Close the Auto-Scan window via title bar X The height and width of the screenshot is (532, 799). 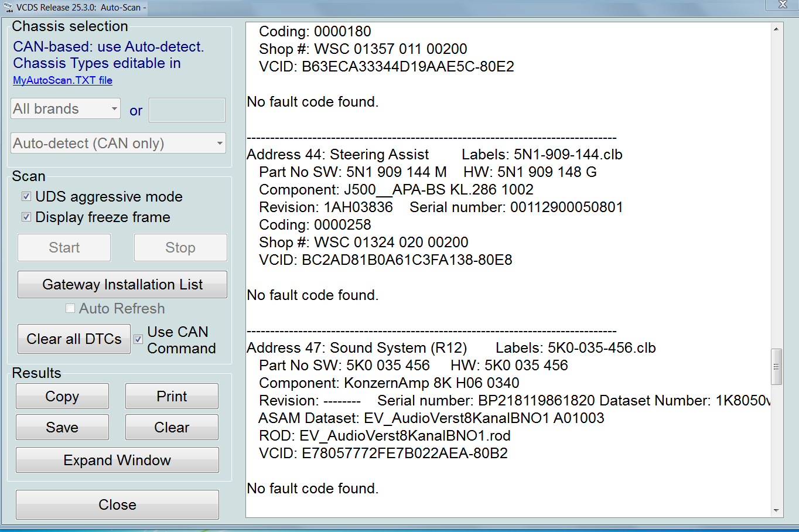[782, 5]
